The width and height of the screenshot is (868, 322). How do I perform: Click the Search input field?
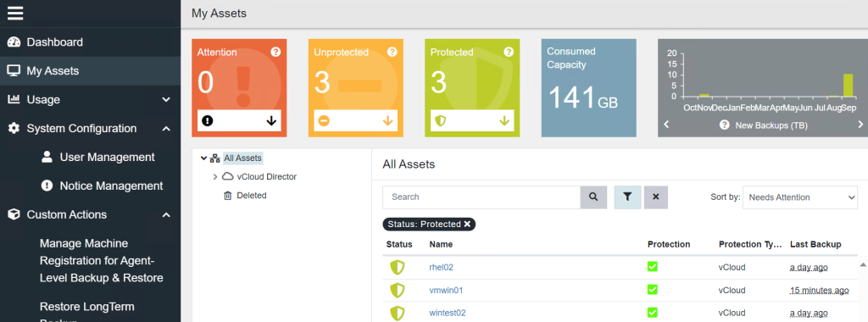pyautogui.click(x=481, y=197)
